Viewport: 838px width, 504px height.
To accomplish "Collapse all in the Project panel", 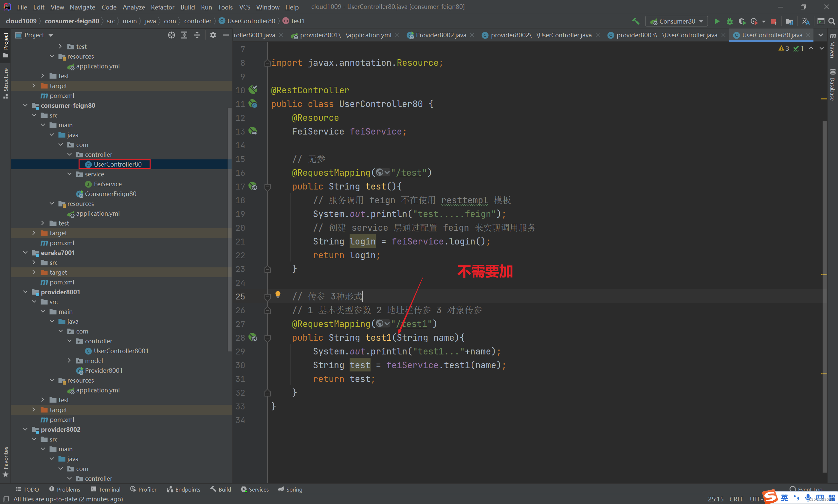I will point(197,35).
